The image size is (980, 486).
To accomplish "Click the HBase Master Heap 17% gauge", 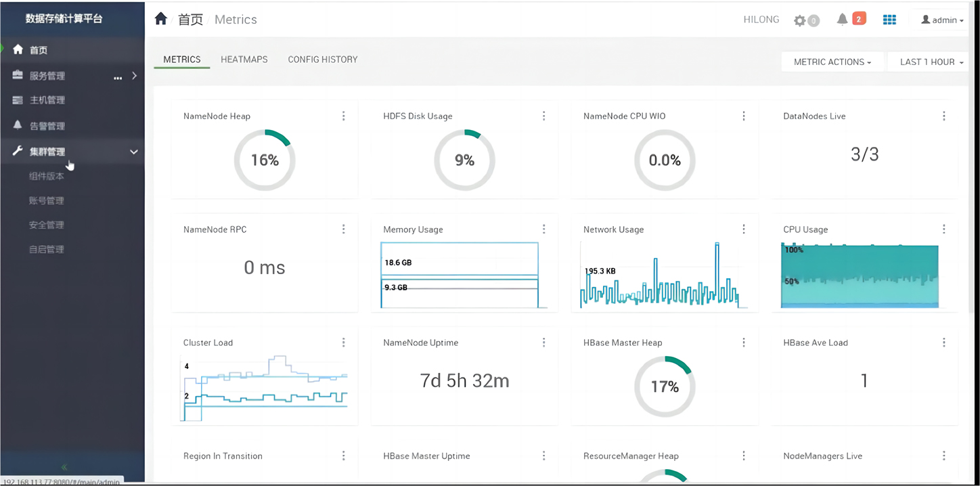I will (665, 386).
